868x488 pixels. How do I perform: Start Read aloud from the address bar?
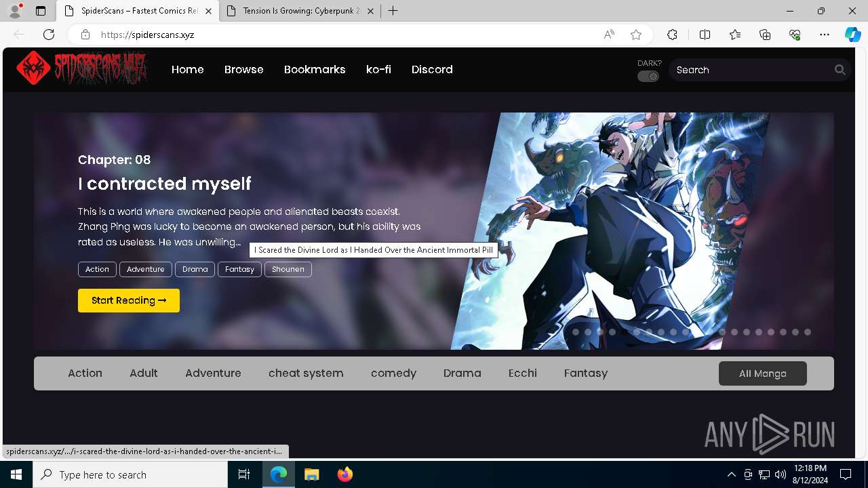coord(609,35)
